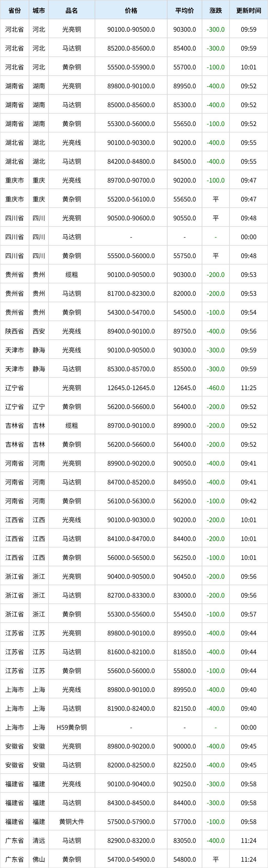This screenshot has width=268, height=868.
Task: Click price range 90500.0-90600.0
Action: (x=131, y=218)
